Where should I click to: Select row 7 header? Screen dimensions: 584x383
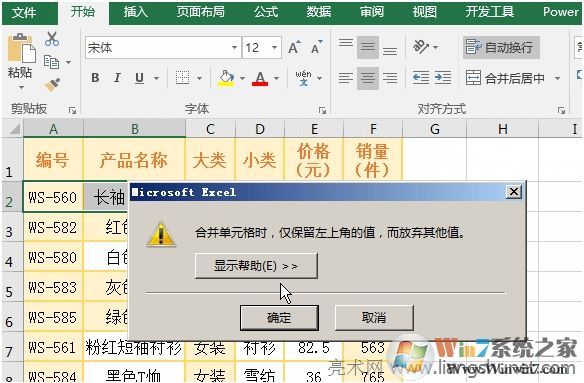click(x=12, y=347)
